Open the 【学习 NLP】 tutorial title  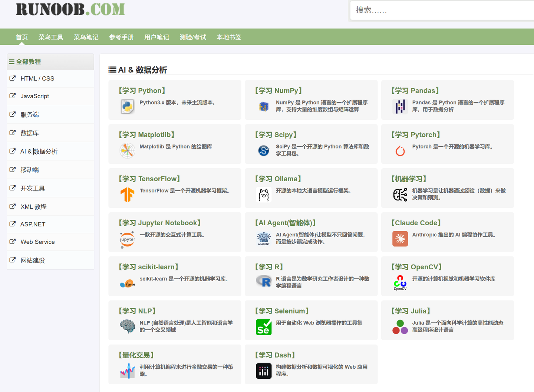pyautogui.click(x=137, y=311)
